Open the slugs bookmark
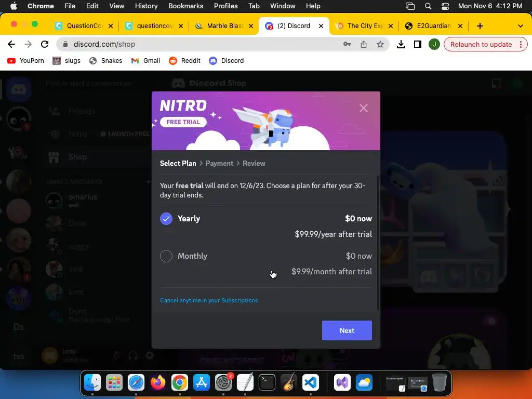The image size is (532, 399). tap(66, 61)
